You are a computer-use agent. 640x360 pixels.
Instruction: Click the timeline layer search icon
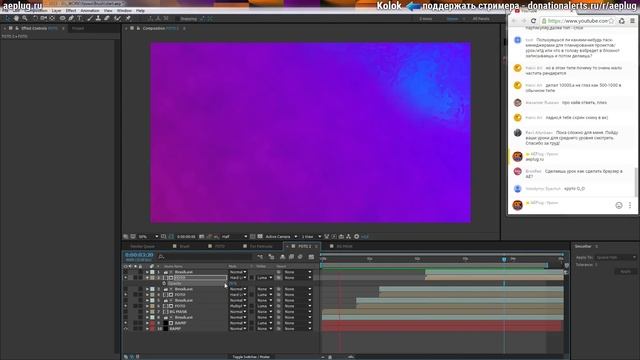coord(161,257)
